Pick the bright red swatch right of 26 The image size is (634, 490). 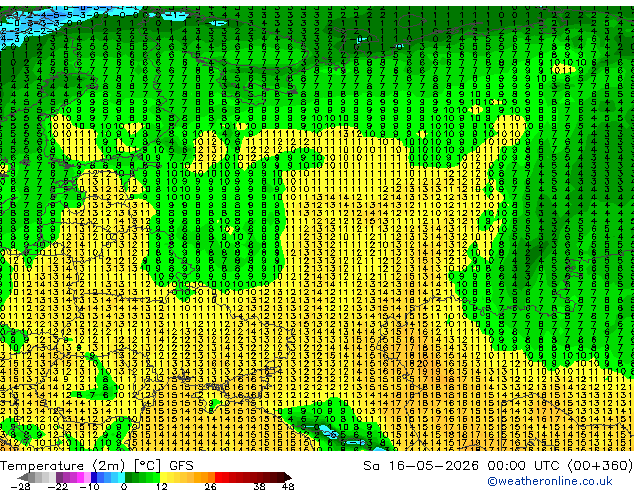218,477
